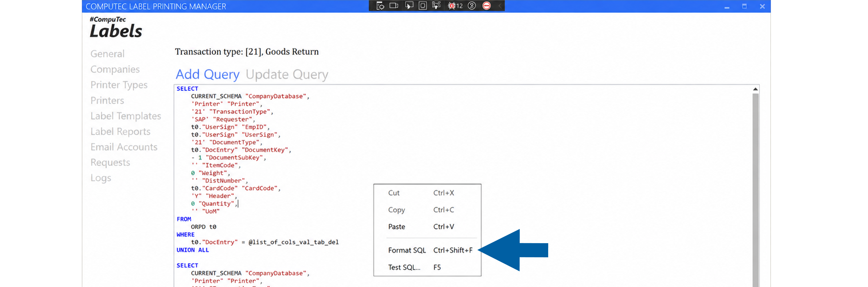Click the CompuTec Labels logo

coord(116,27)
